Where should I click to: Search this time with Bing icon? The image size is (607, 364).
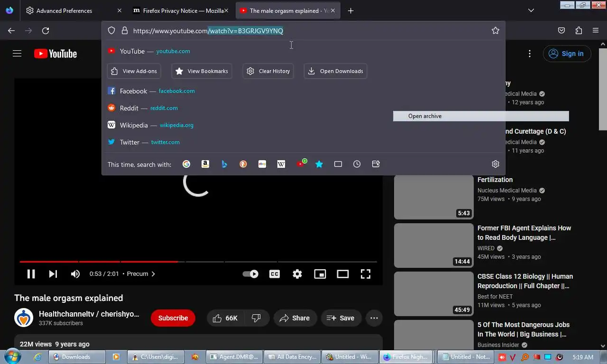pos(224,164)
